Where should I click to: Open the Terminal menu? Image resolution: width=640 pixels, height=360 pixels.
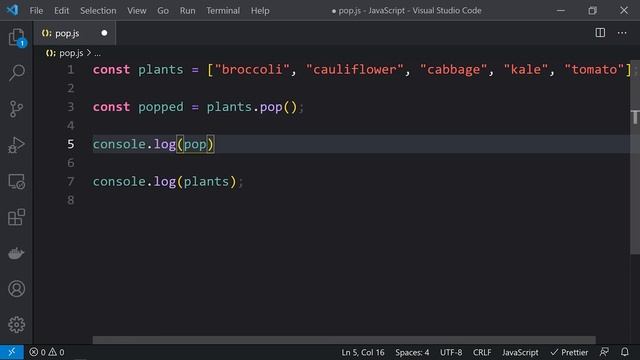pyautogui.click(x=223, y=11)
